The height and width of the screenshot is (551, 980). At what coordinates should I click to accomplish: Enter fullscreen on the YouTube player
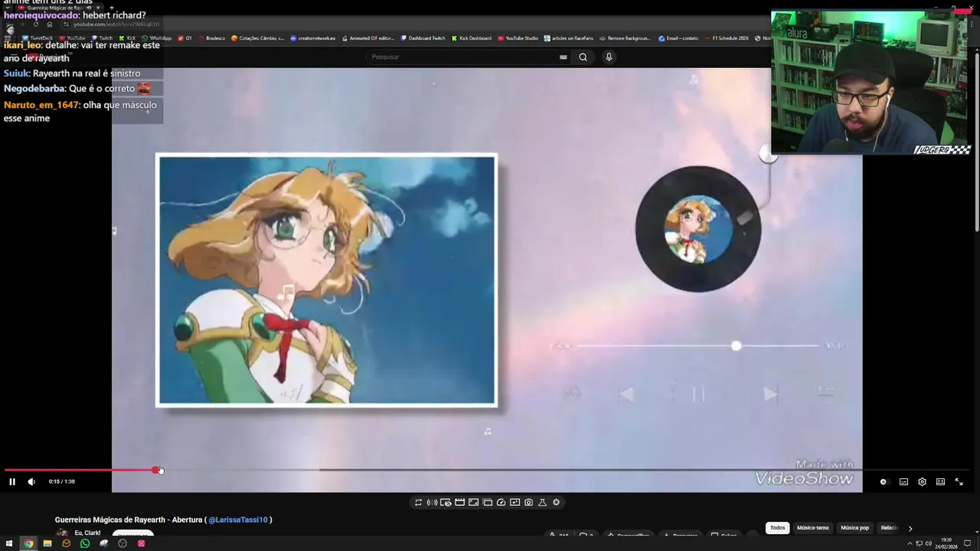(959, 481)
